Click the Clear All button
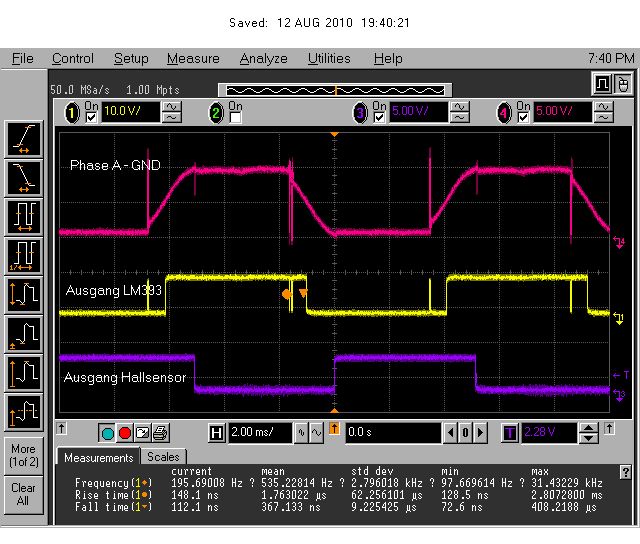The width and height of the screenshot is (640, 544). pyautogui.click(x=24, y=494)
